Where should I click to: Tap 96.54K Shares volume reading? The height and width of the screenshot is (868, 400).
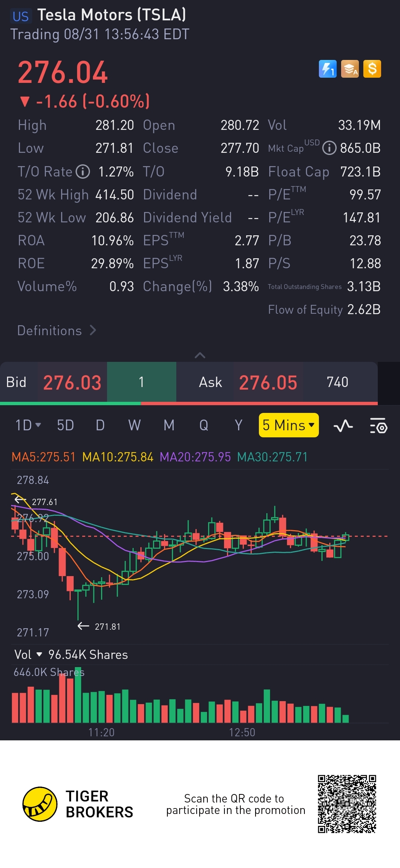[x=88, y=655]
